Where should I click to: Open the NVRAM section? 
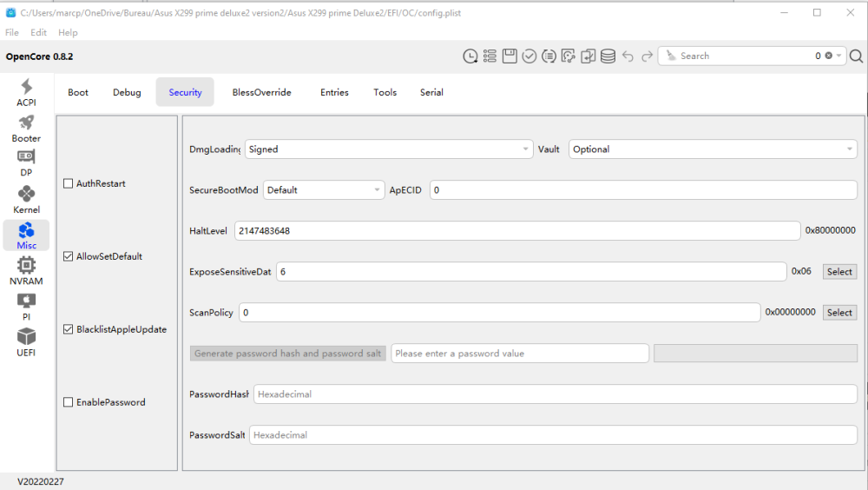coord(26,270)
